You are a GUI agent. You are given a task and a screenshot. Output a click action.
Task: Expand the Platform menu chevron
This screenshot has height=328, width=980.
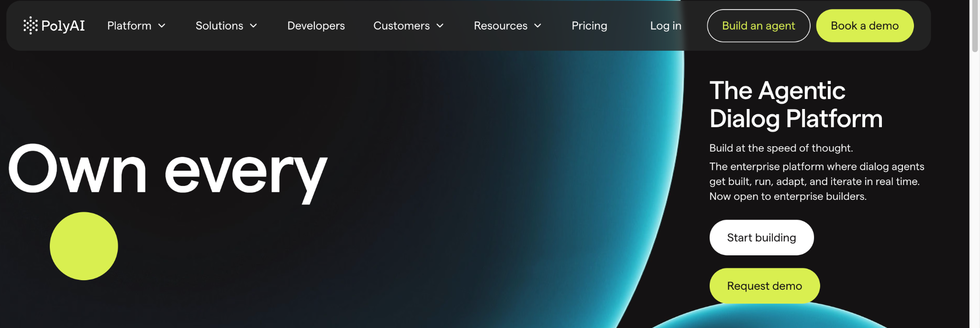click(x=162, y=26)
